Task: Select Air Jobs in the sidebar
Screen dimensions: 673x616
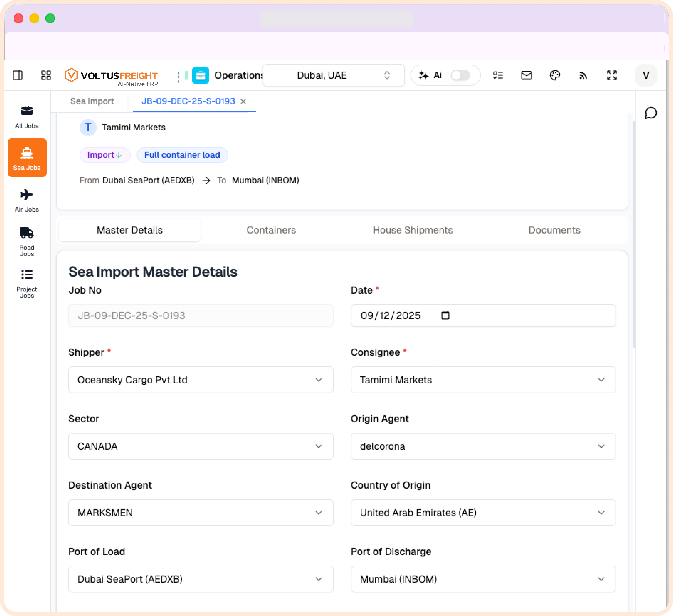Action: click(x=27, y=200)
